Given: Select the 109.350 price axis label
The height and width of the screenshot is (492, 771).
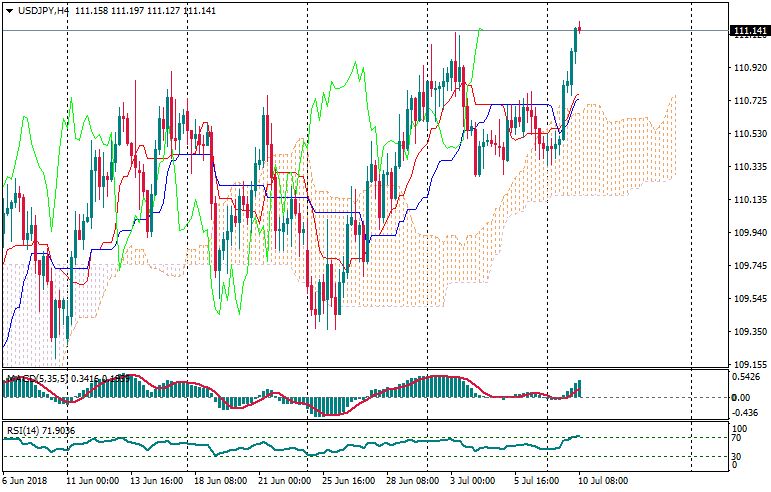Looking at the screenshot, I should click(749, 332).
